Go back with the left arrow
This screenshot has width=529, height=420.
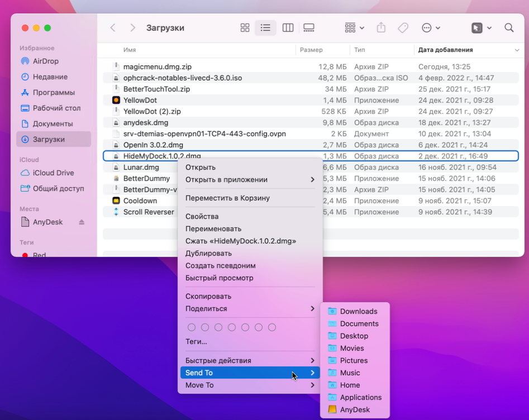(x=113, y=28)
